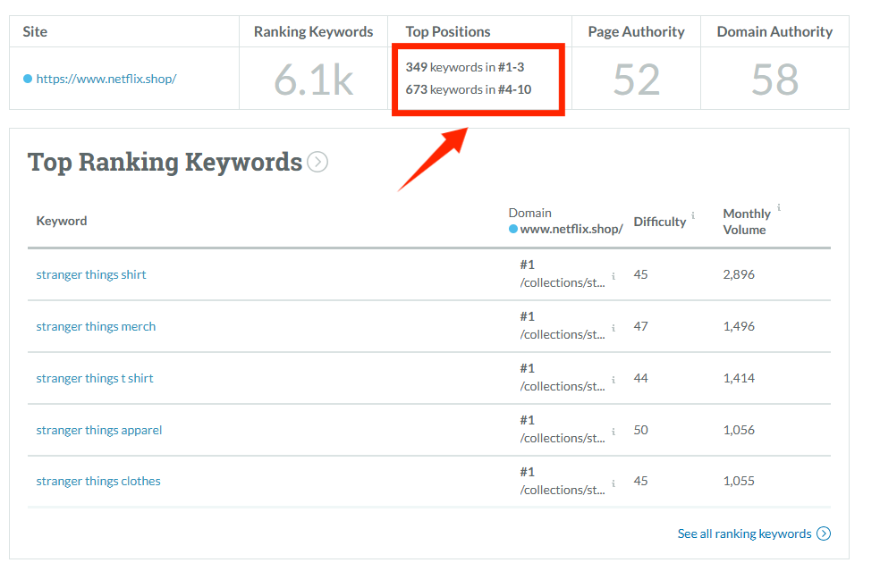
Task: Click info icon in stranger things shirt row
Action: coord(613,276)
